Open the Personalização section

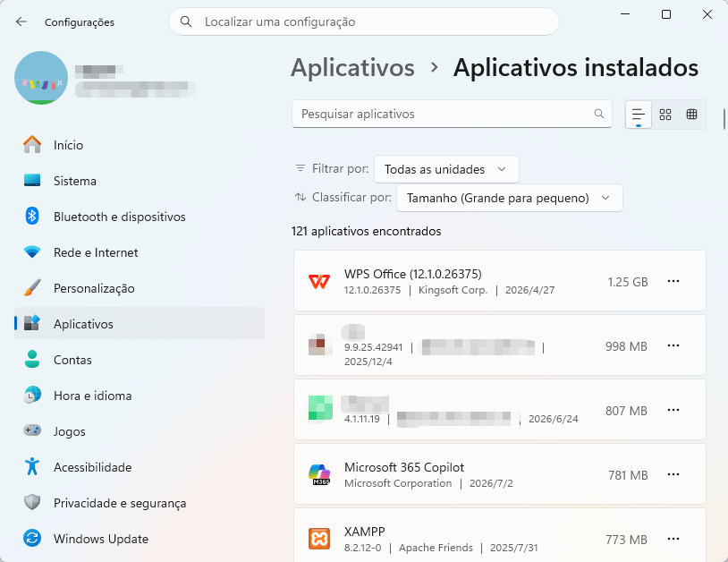pos(140,288)
